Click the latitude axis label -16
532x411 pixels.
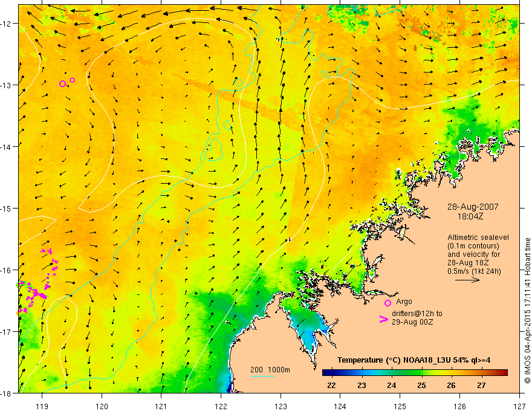(x=6, y=270)
